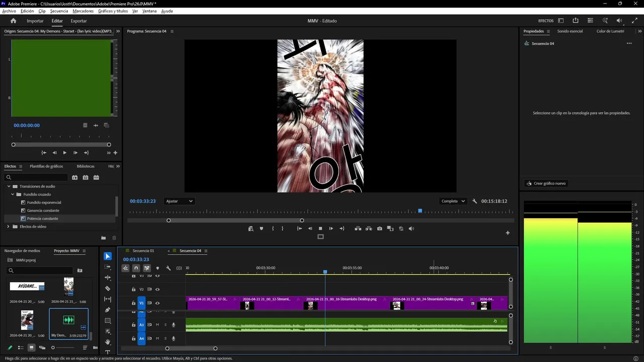Viewport: 644px width, 362px height.
Task: Collapse Transiciones de audio folder
Action: [x=9, y=187]
